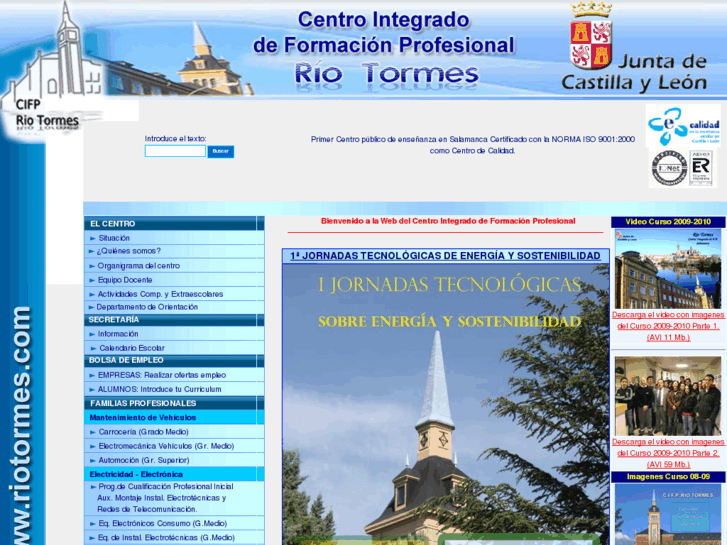Screen dimensions: 727x545
Task: Click the arrow bullet beside Equipo Docente
Action: tap(92, 281)
